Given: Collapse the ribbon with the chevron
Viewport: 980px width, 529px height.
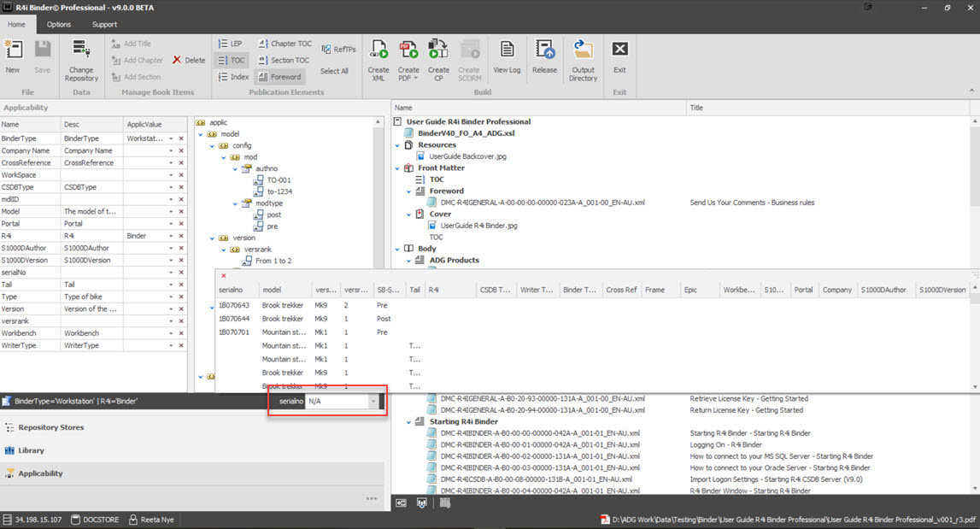Looking at the screenshot, I should click(x=971, y=91).
